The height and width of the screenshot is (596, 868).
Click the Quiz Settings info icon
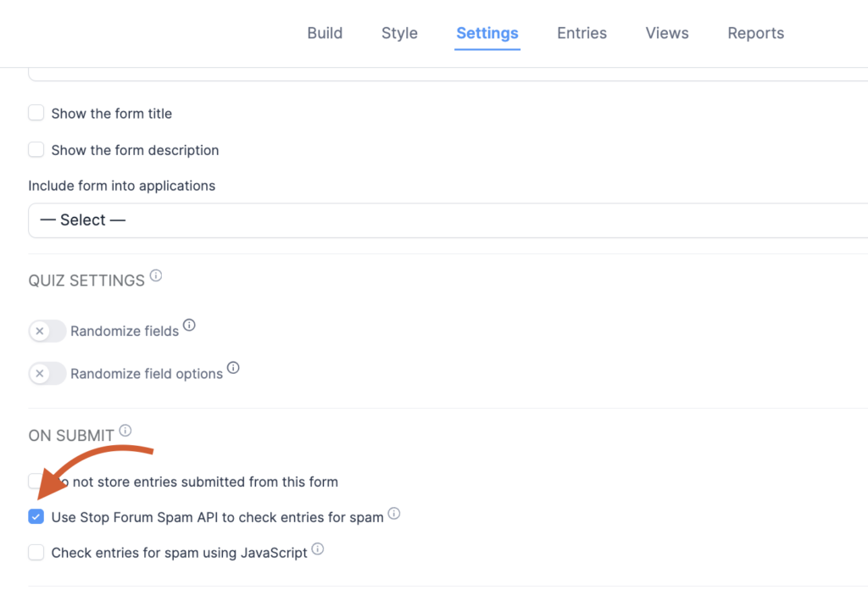[x=156, y=276]
